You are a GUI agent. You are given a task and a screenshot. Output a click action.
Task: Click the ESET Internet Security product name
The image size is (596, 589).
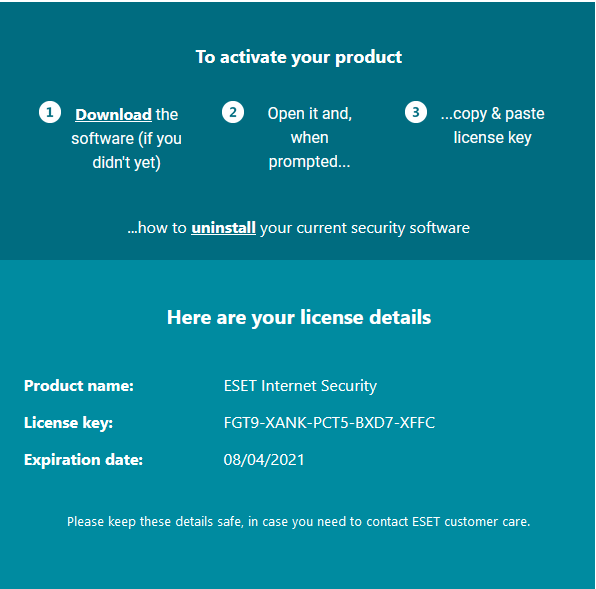(300, 386)
